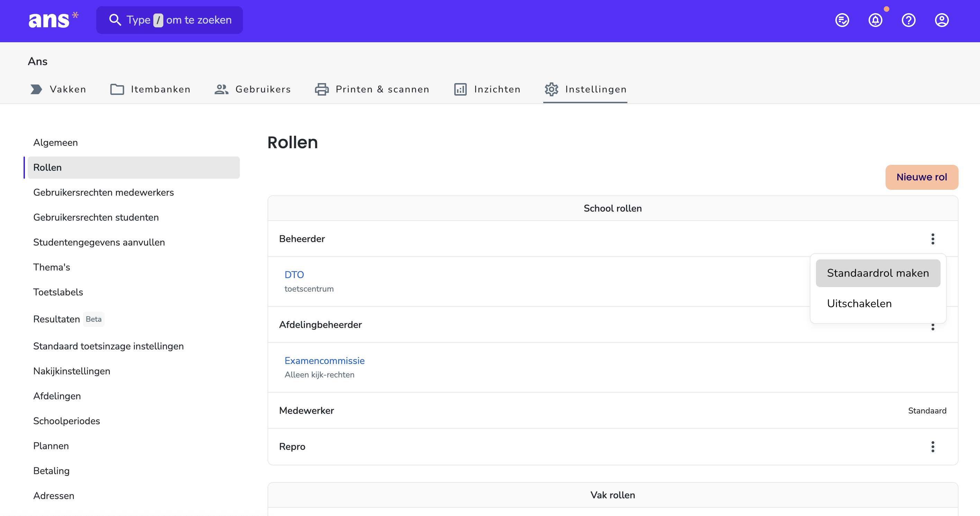Click the School rollen section header
The width and height of the screenshot is (980, 516).
tap(612, 208)
